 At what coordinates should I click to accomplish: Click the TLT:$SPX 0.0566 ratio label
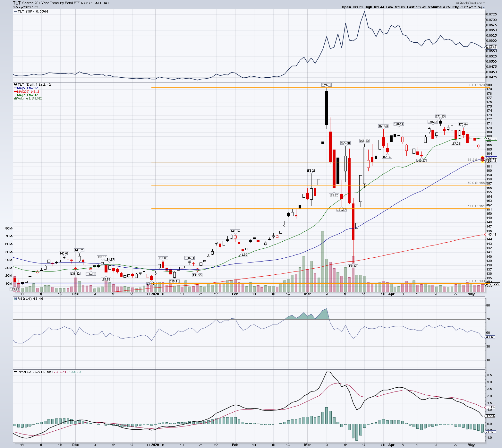click(33, 11)
